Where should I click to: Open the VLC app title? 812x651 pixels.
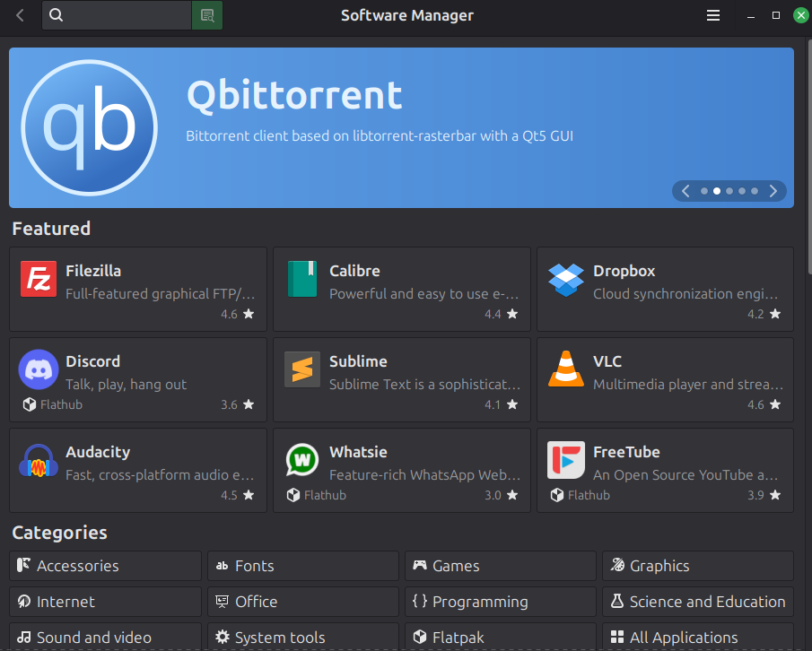pos(607,361)
